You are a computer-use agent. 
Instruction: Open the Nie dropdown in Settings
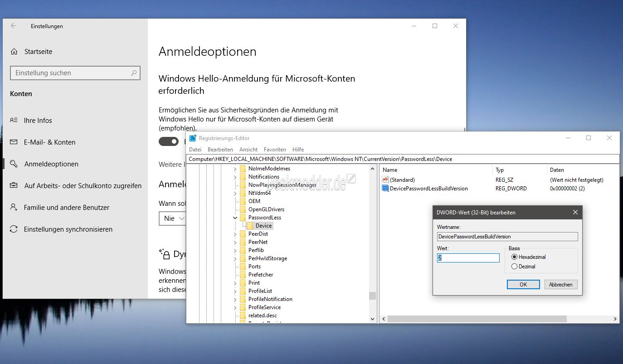173,218
